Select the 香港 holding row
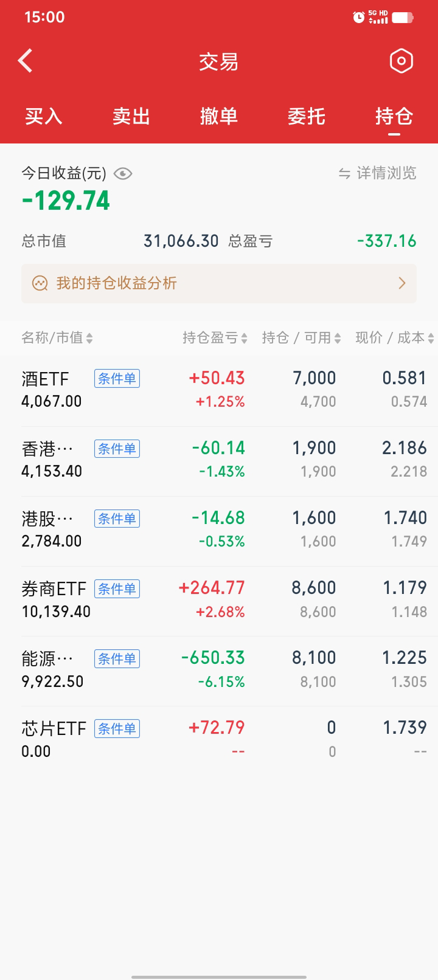 [x=219, y=460]
